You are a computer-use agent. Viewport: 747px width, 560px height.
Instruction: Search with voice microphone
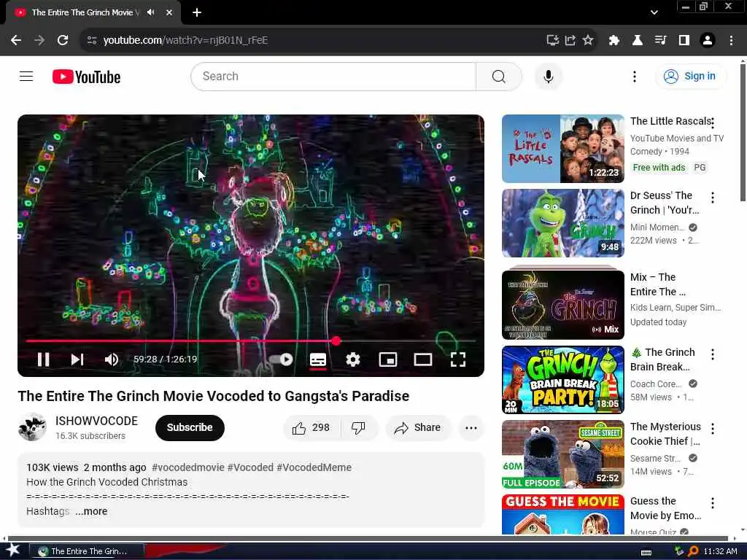[x=549, y=76]
